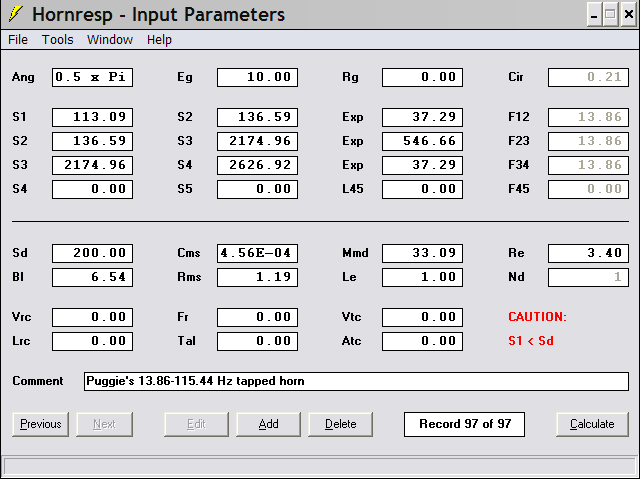The width and height of the screenshot is (640, 479).
Task: Close the Hornresp window
Action: tap(629, 15)
